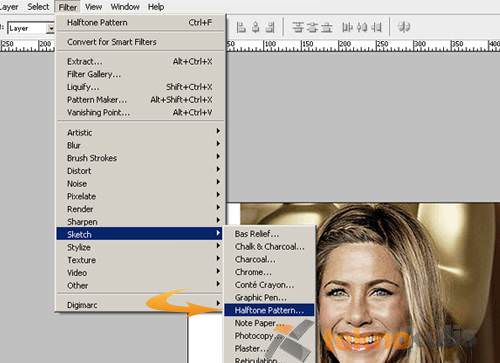The image size is (500, 363).
Task: Expand the Brush Strokes submenu arrow
Action: [218, 156]
